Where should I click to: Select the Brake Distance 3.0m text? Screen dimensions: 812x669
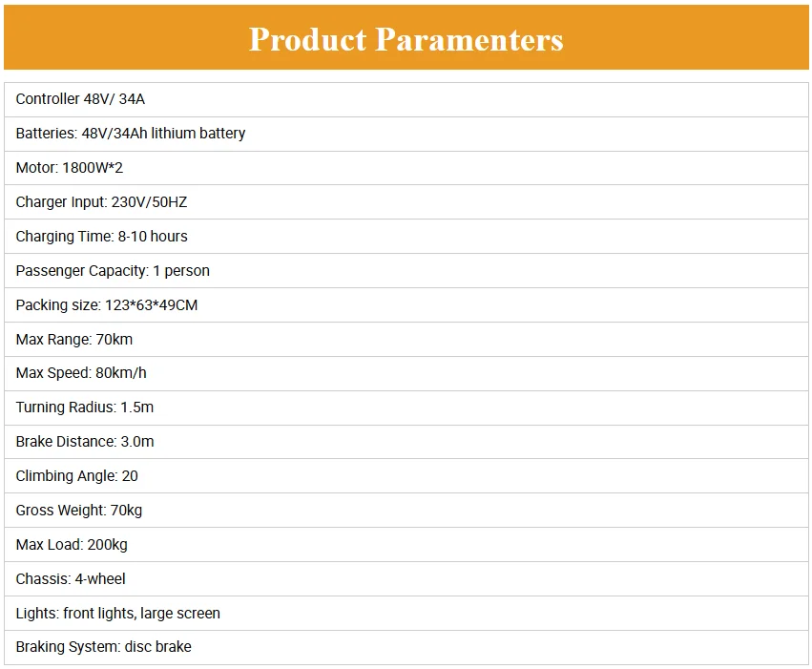(x=85, y=442)
